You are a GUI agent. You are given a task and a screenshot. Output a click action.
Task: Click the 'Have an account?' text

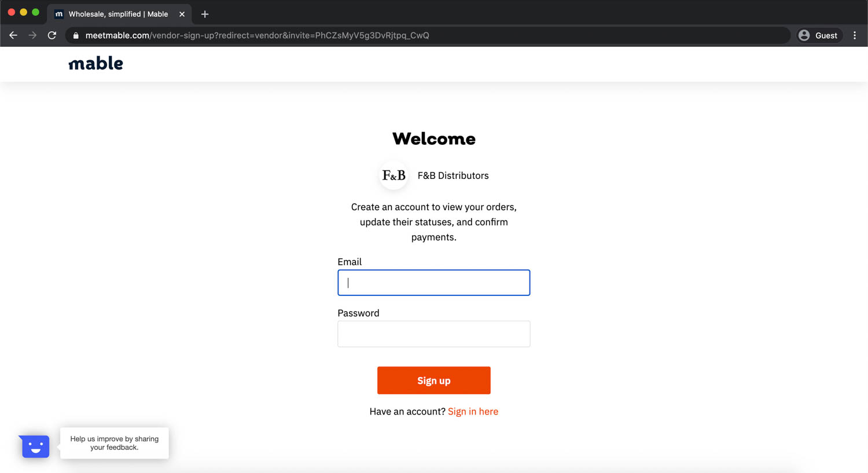(407, 412)
